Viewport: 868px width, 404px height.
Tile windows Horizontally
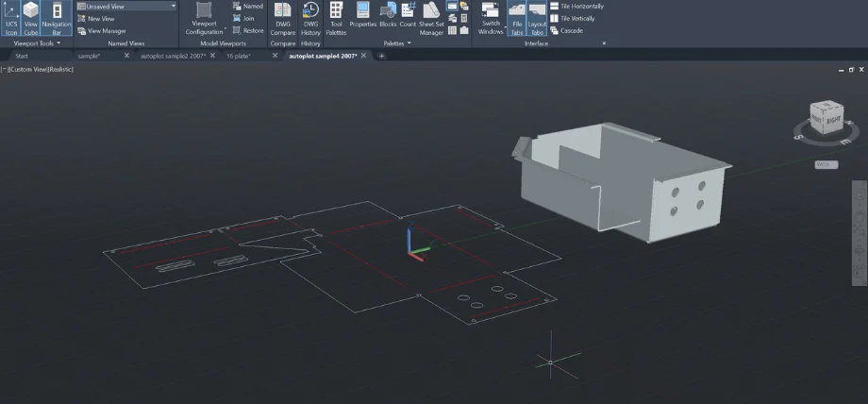pyautogui.click(x=576, y=6)
